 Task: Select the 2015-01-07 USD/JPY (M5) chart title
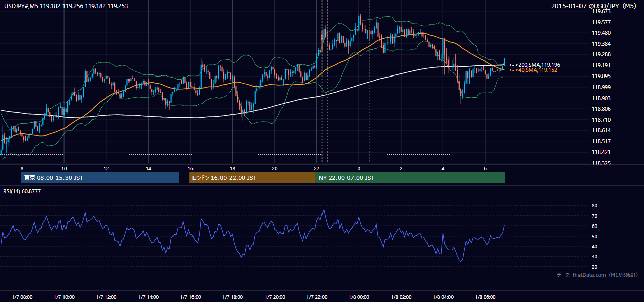[595, 6]
